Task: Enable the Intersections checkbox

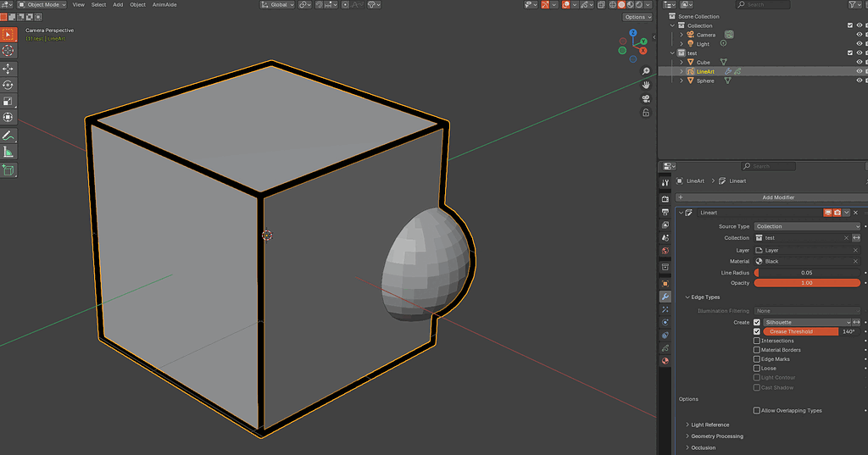Action: tap(757, 341)
